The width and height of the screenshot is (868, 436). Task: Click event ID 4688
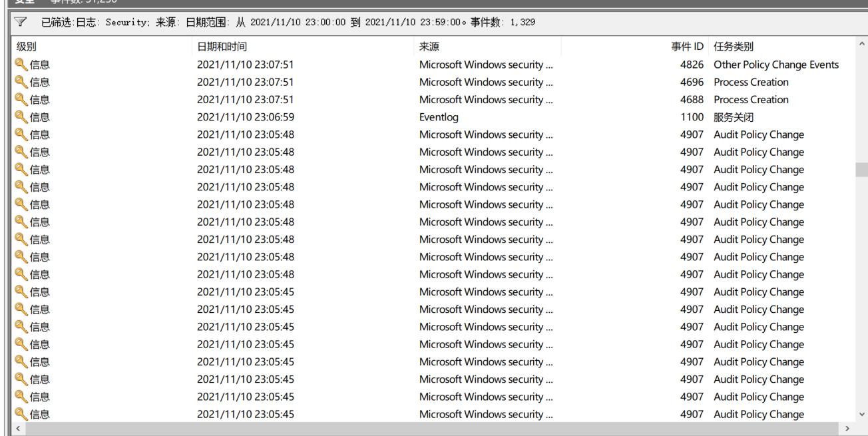[x=692, y=99]
